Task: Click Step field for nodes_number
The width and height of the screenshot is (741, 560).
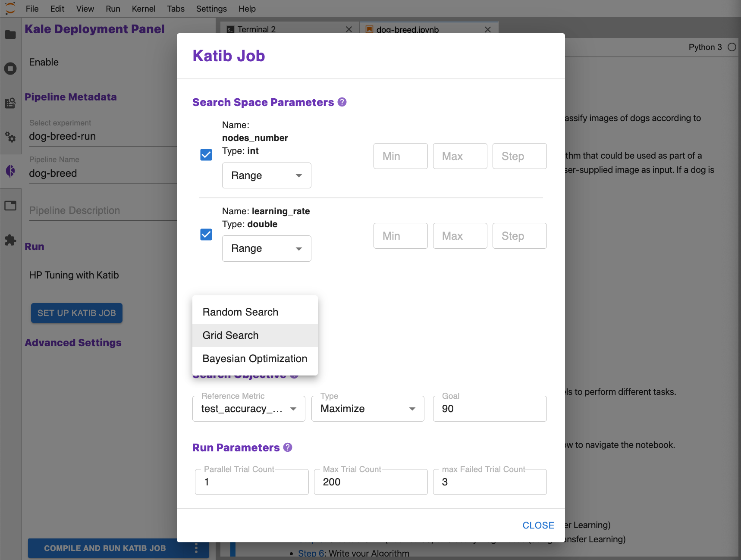Action: click(x=520, y=156)
